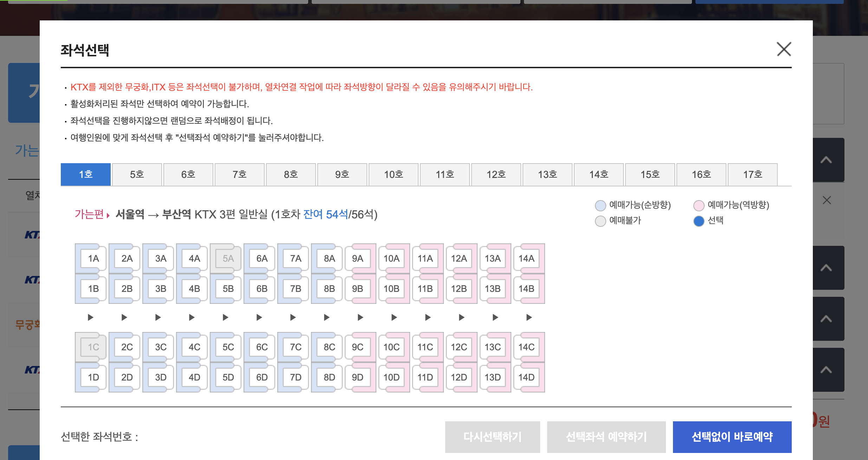Image resolution: width=868 pixels, height=460 pixels.
Task: Click the 예매가능(역방향) pink legend circle
Action: (698, 205)
